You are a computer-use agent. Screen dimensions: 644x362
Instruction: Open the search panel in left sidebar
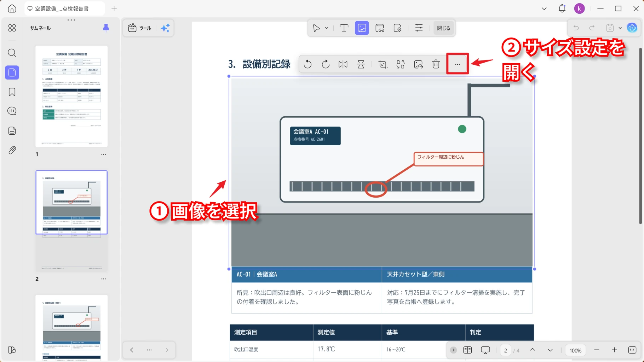[12, 53]
